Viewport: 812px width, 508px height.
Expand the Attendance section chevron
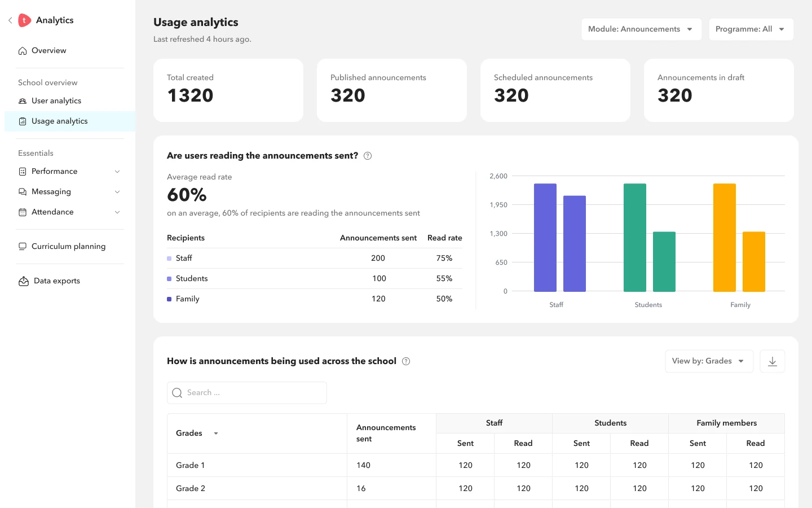point(117,212)
